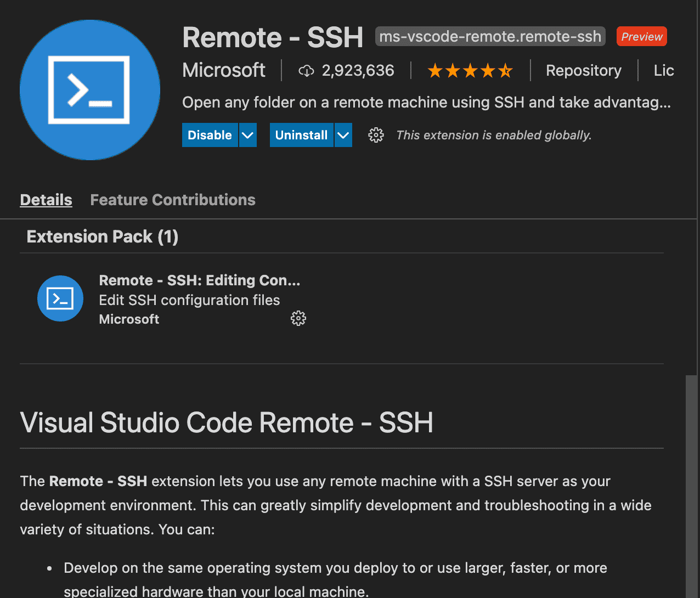Uninstall the Remote - SSH extension
The image size is (700, 598).
pos(301,135)
